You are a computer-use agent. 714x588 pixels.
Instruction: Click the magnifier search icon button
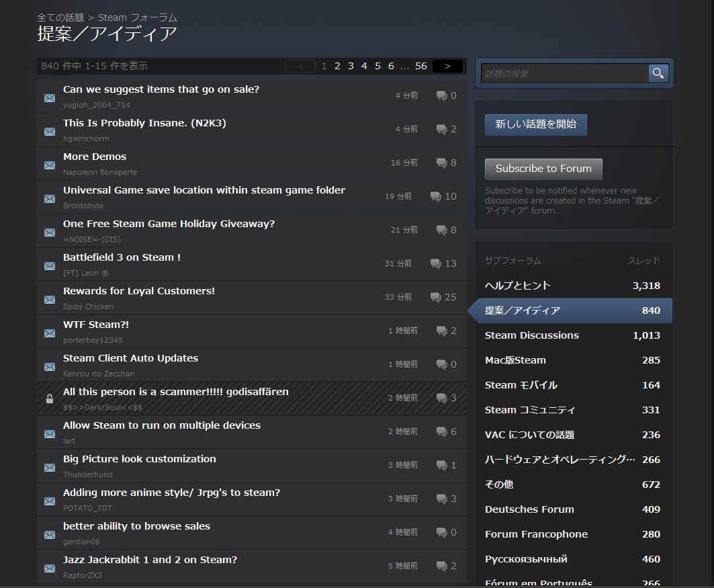coord(658,73)
